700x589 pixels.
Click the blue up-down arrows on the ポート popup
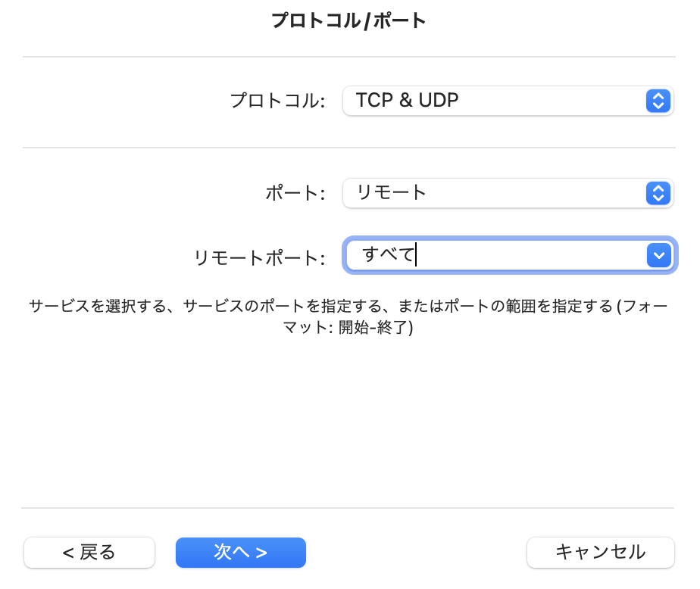pyautogui.click(x=658, y=193)
